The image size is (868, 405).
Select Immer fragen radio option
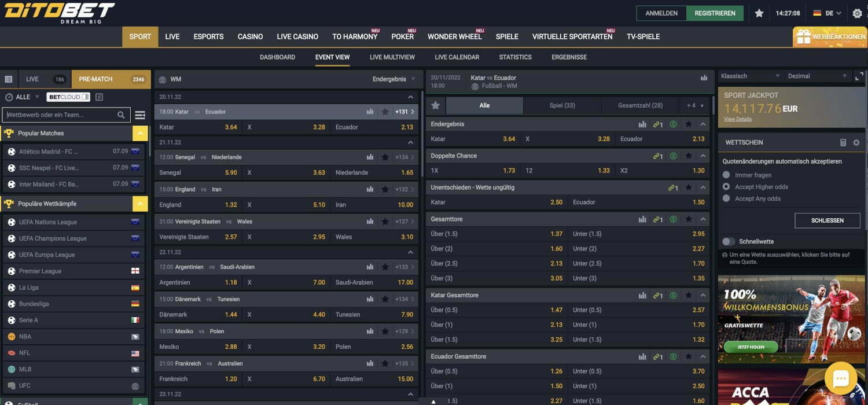point(726,175)
